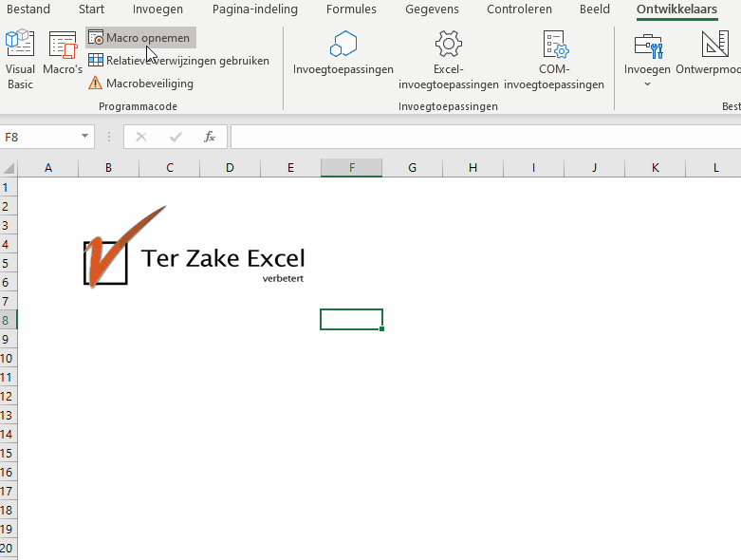Start recording with Macro opnemen
The image size is (741, 560).
coord(140,38)
